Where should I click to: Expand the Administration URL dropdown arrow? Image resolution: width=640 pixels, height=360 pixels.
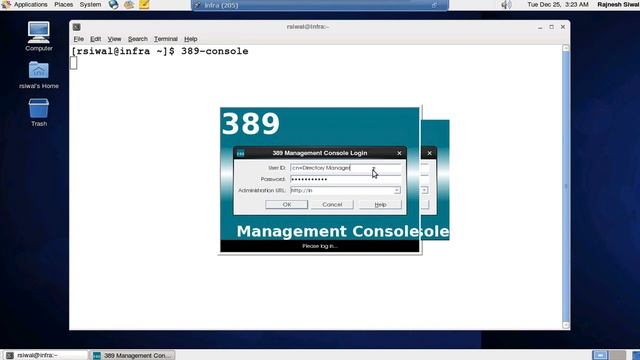coord(397,191)
